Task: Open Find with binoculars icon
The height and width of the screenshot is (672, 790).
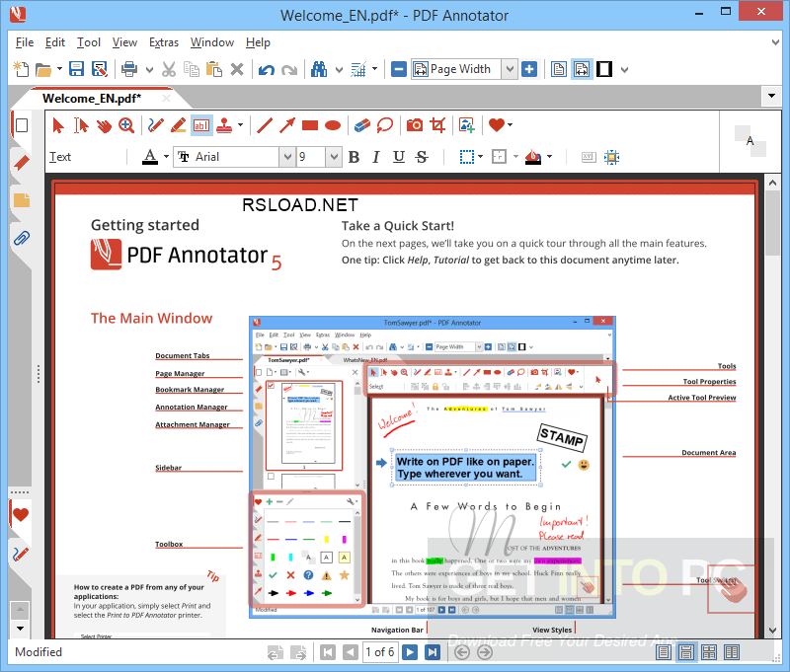Action: [x=319, y=69]
